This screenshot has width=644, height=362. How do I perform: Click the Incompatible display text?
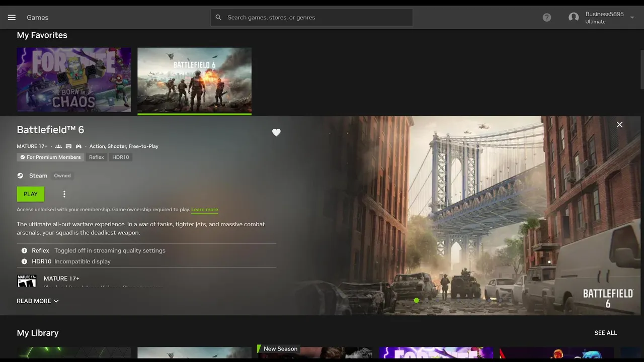pyautogui.click(x=83, y=261)
